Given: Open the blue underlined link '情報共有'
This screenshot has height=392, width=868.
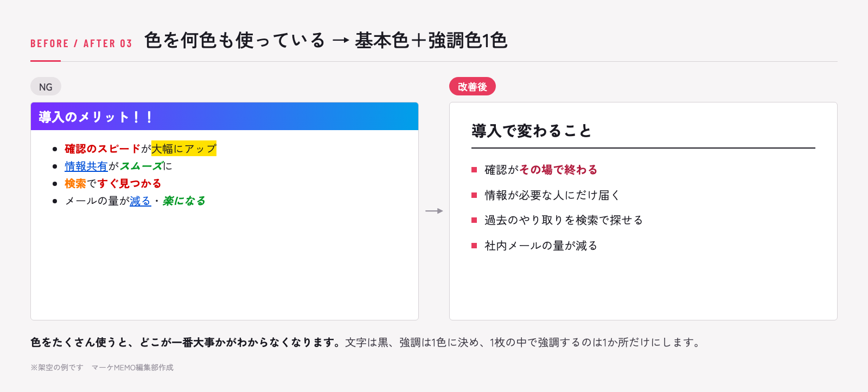Looking at the screenshot, I should (x=86, y=166).
